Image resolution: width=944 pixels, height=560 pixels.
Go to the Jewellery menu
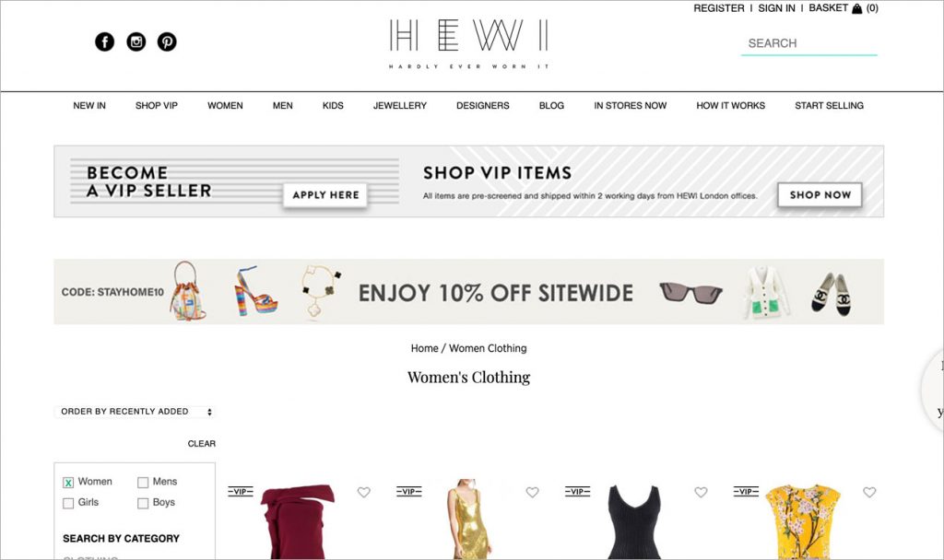click(400, 105)
